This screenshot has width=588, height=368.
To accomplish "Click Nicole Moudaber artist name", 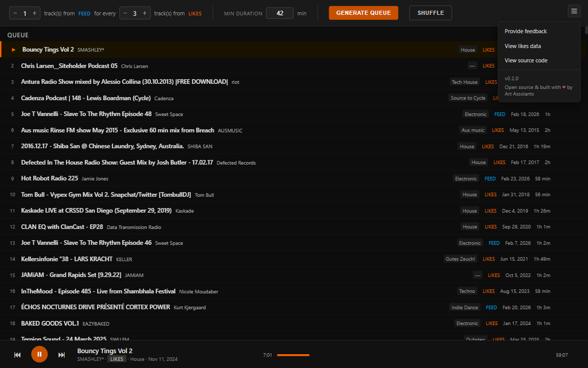I will click(199, 292).
